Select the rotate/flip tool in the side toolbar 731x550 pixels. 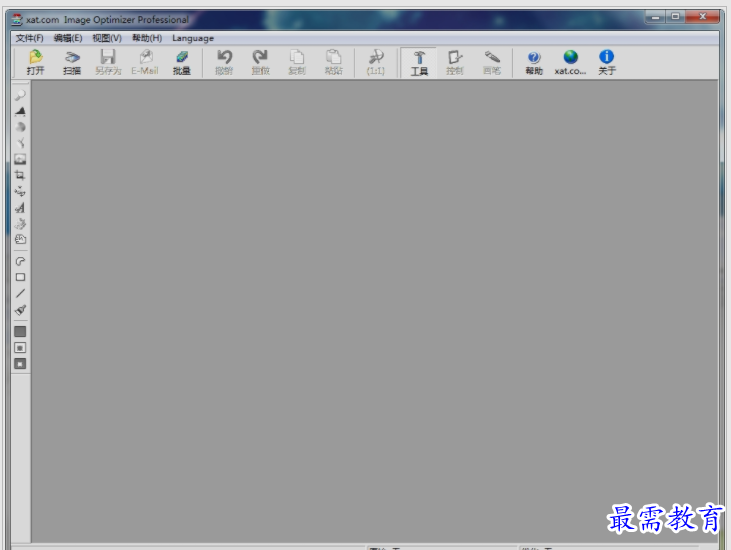[20, 192]
